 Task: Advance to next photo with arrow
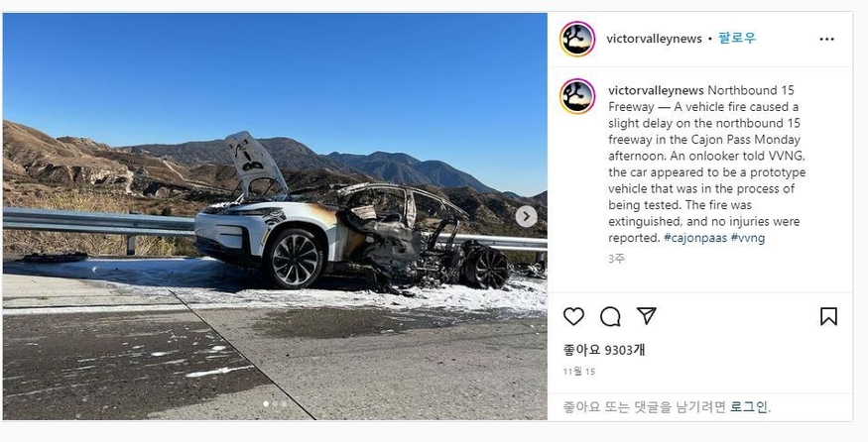pos(526,216)
